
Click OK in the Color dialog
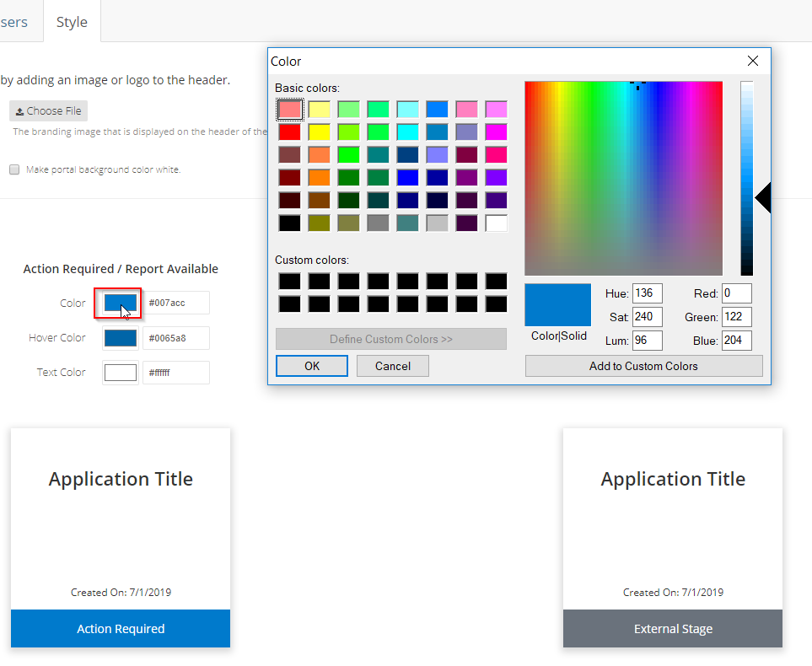click(x=312, y=366)
